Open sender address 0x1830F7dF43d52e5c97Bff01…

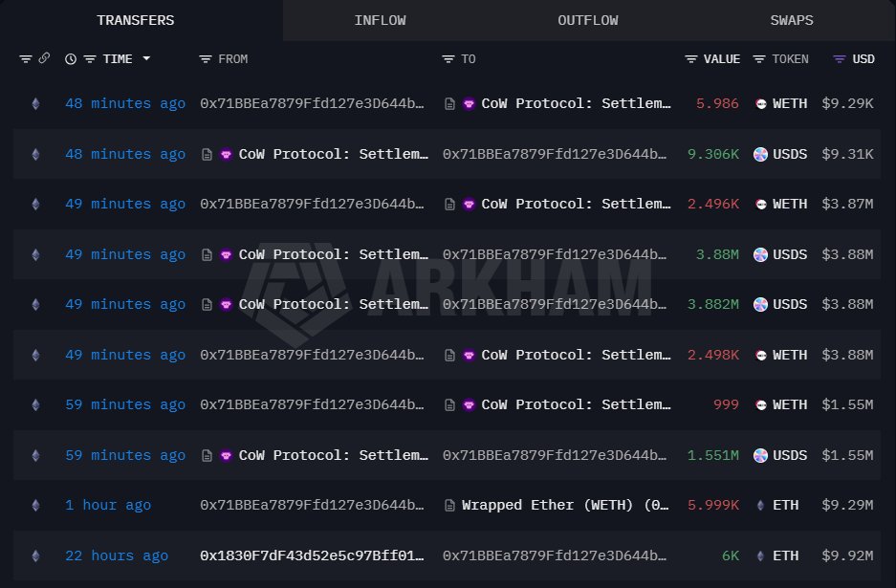point(312,555)
